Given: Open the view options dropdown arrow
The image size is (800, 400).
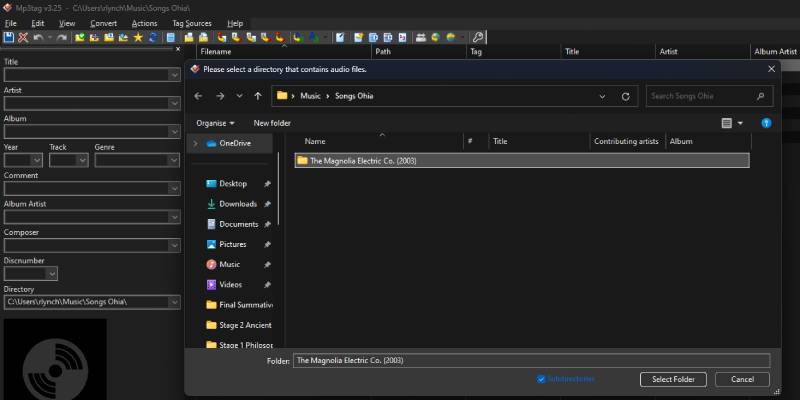Looking at the screenshot, I should [740, 123].
